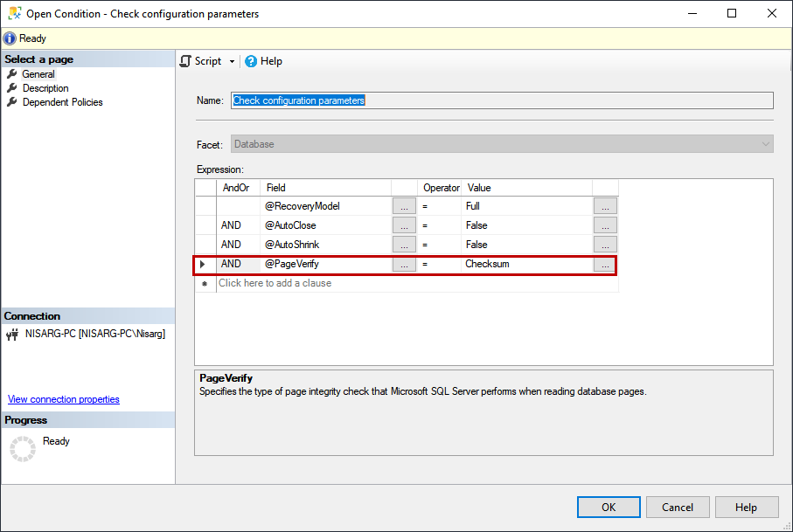Open value editor for Full value

[605, 206]
